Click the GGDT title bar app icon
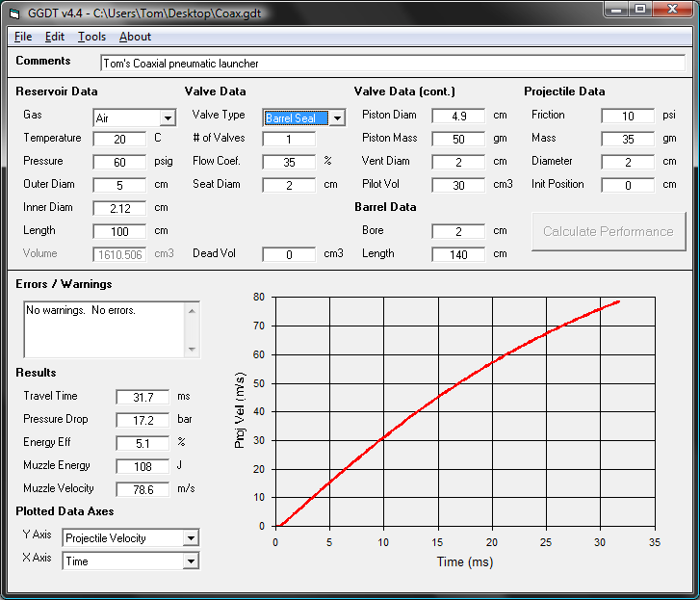700x600 pixels. coord(16,13)
